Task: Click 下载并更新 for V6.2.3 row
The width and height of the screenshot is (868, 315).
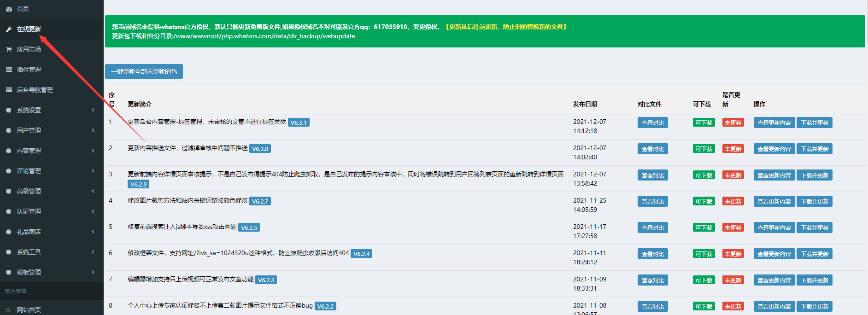Action: (x=815, y=280)
